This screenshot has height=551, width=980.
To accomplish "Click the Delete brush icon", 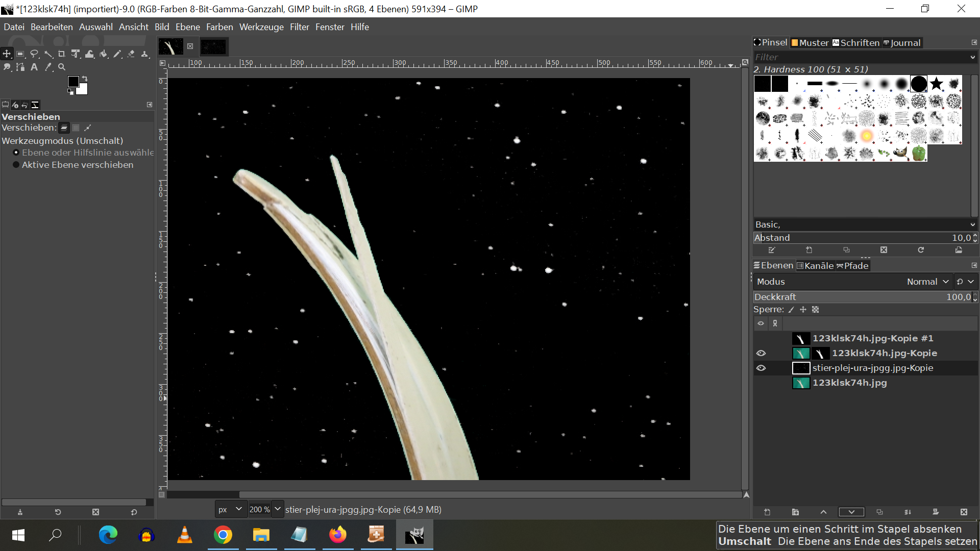I will coord(884,250).
